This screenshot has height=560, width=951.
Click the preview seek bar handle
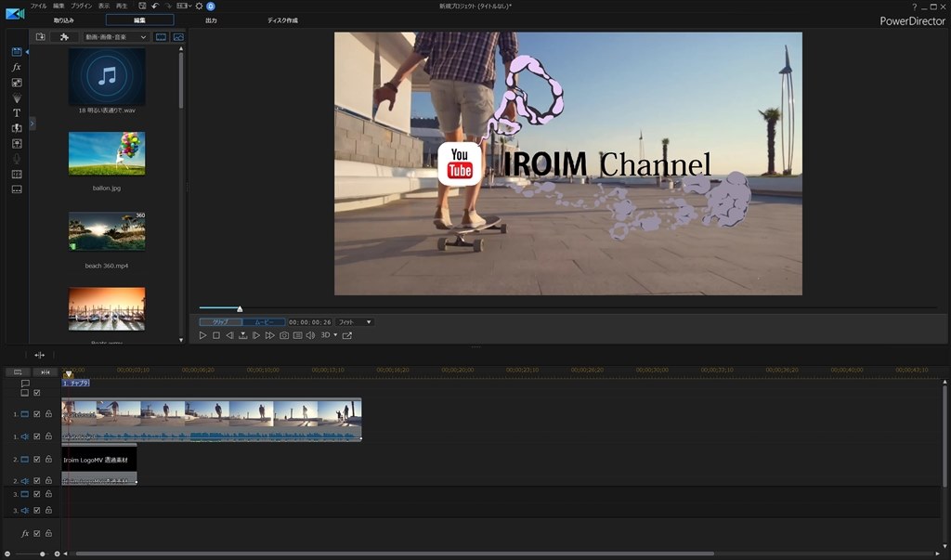240,309
